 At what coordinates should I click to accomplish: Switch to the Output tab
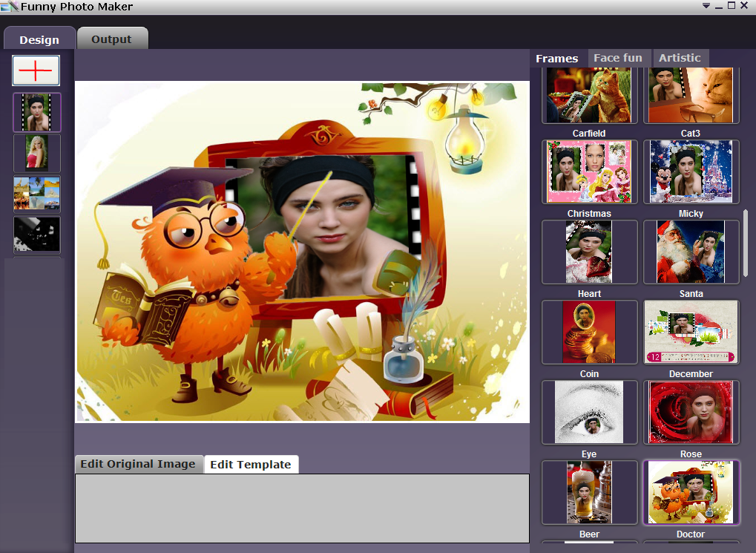(112, 39)
